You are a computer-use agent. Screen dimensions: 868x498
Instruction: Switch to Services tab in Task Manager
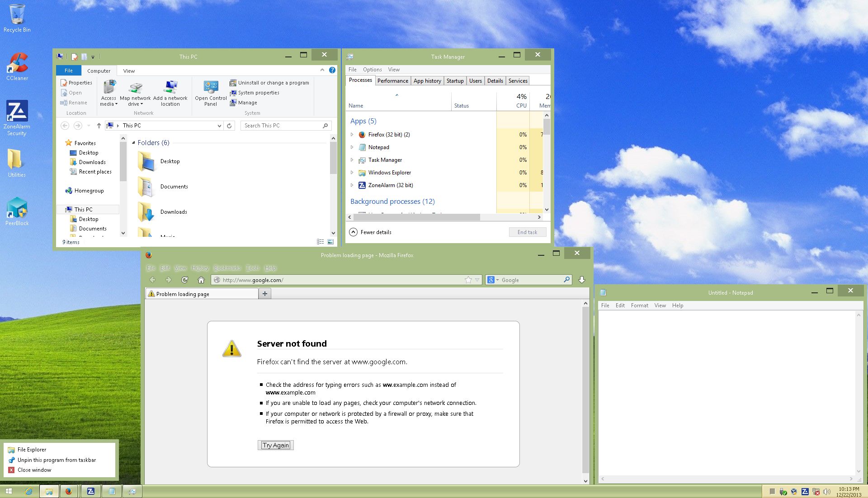pyautogui.click(x=518, y=81)
